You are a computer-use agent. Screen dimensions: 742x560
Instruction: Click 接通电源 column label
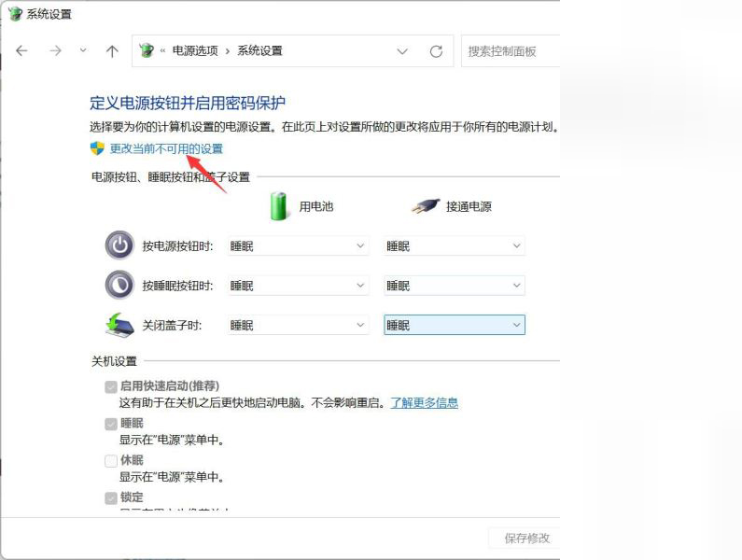coord(469,206)
